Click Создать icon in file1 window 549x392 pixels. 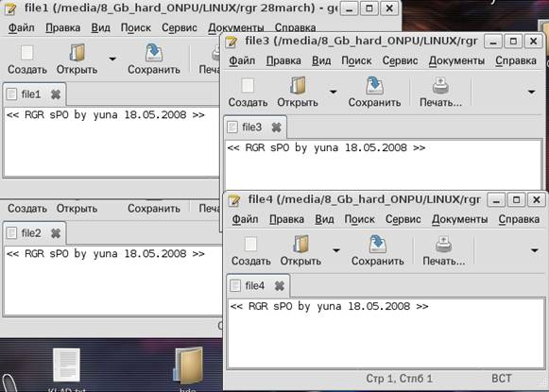(x=27, y=54)
